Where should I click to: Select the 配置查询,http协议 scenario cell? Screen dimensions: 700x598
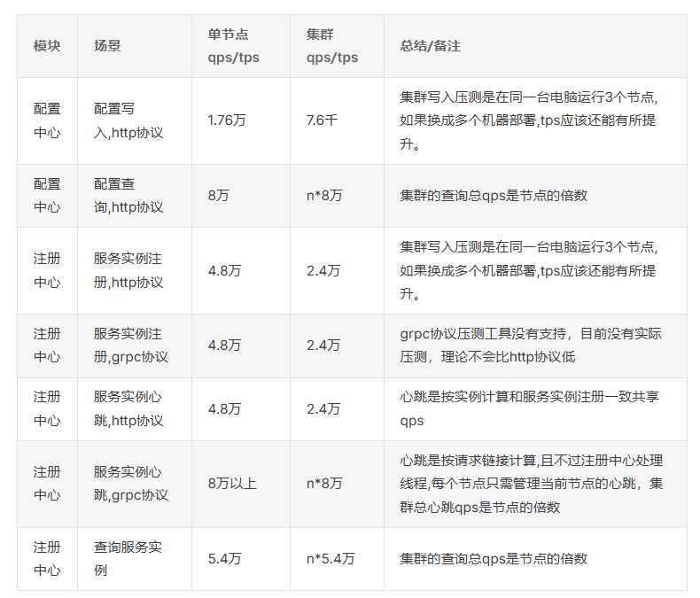tap(128, 196)
